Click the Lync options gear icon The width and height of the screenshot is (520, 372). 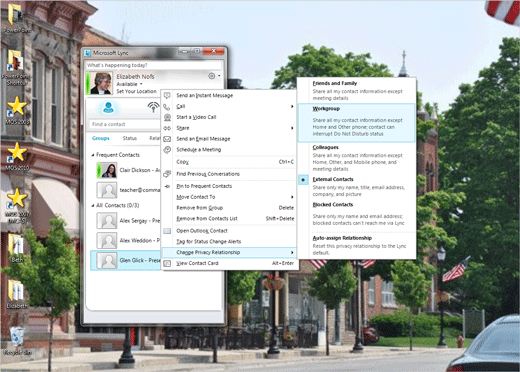211,76
